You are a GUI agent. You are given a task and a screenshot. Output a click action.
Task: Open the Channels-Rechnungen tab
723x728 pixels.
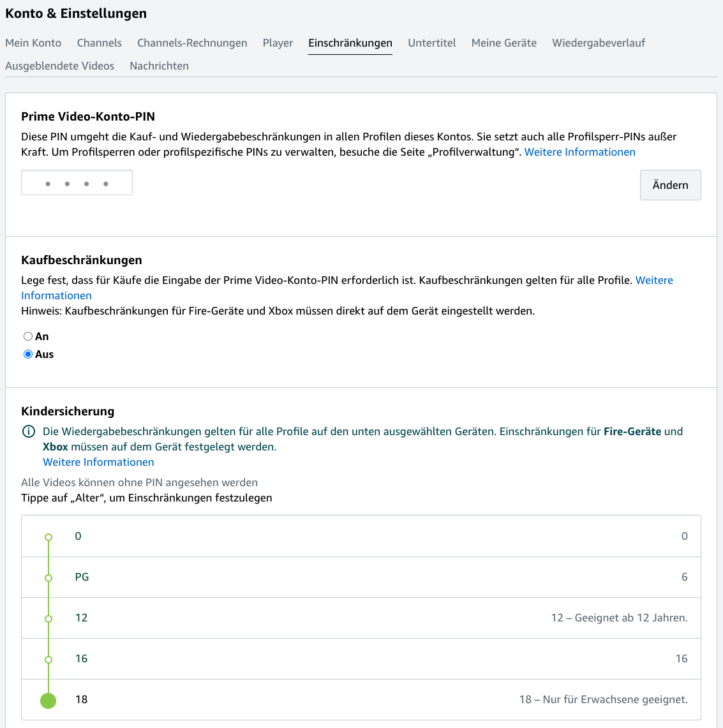pyautogui.click(x=192, y=43)
